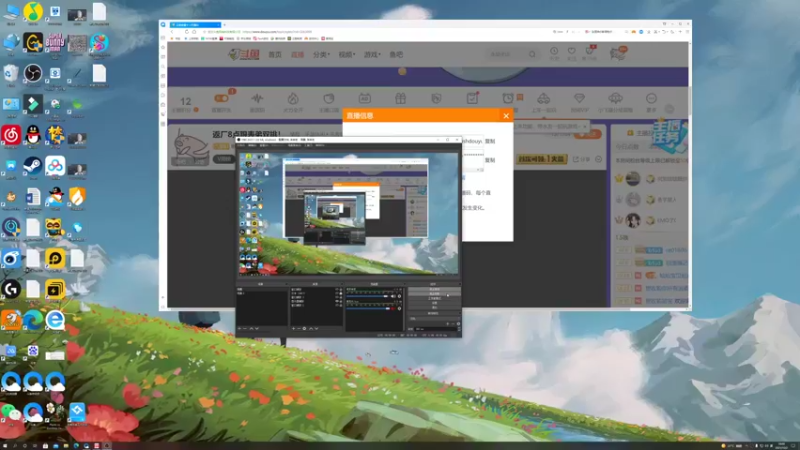Open Douyu 分类 dropdown menu

pyautogui.click(x=321, y=54)
